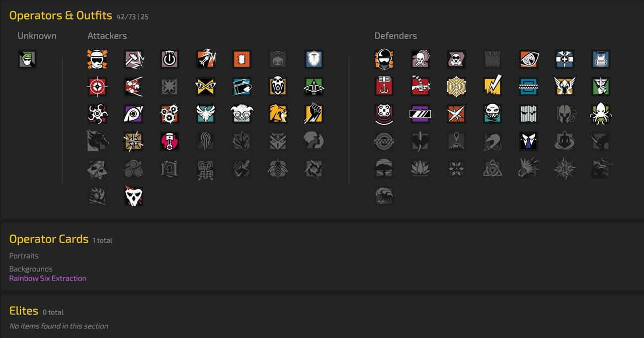Open the Dokkaebi goblin-with-glasses icon

pos(242,114)
